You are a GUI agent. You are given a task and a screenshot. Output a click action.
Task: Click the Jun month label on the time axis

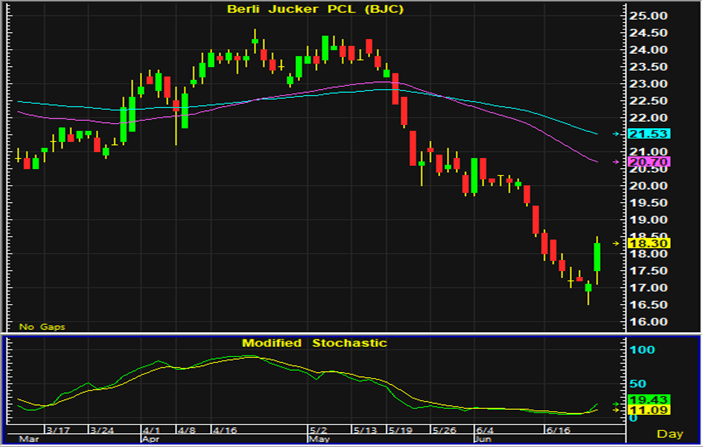[x=482, y=439]
